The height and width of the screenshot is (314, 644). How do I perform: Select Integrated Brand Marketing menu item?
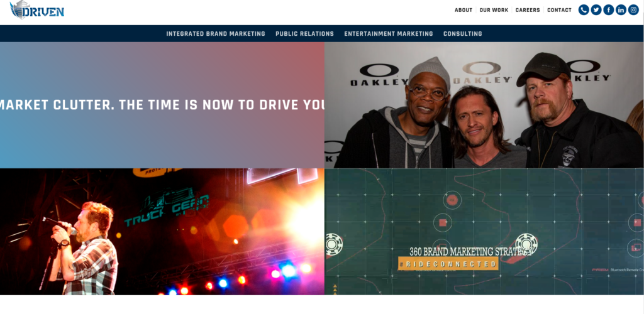(x=216, y=34)
